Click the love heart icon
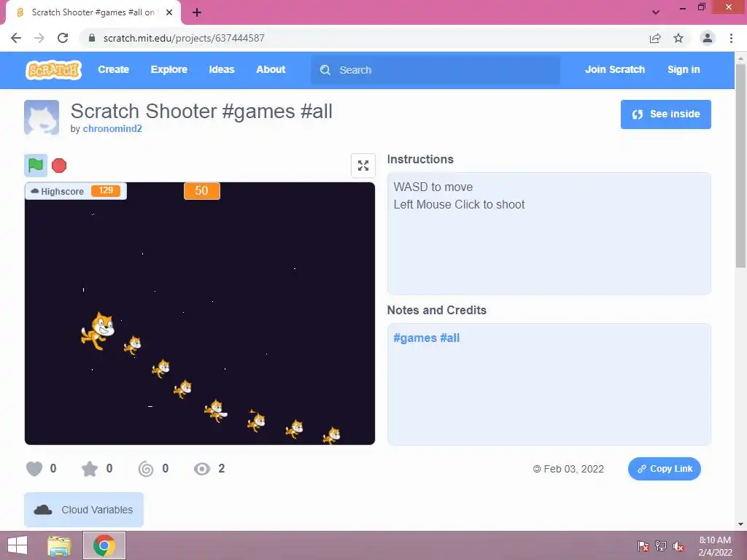 34,469
